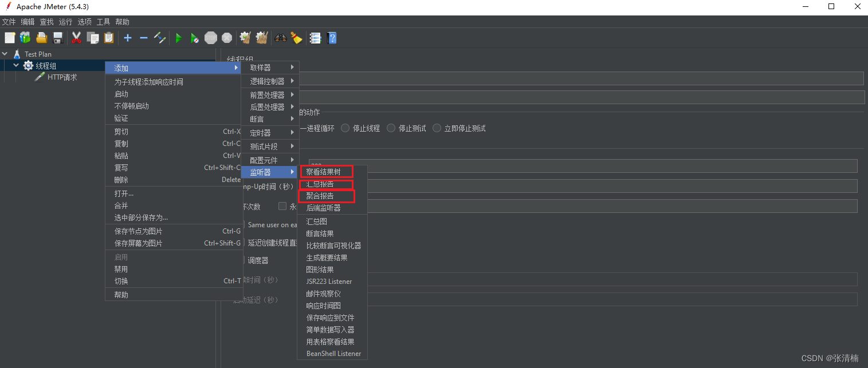Reset search with yellow broom icon
Viewport: 868px width, 368px height.
point(296,38)
